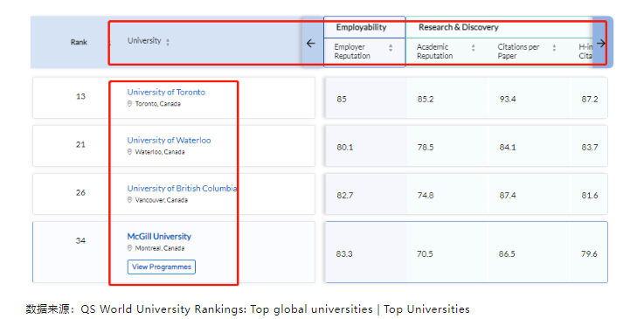Open University of Toronto link
Viewport: 644px width, 319px height.
pyautogui.click(x=166, y=93)
